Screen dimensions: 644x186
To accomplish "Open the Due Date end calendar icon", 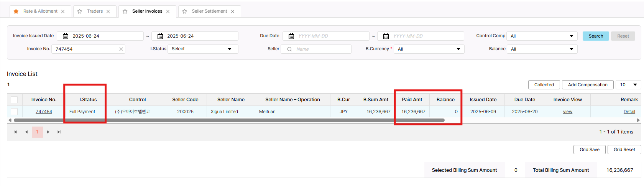I will tap(386, 36).
